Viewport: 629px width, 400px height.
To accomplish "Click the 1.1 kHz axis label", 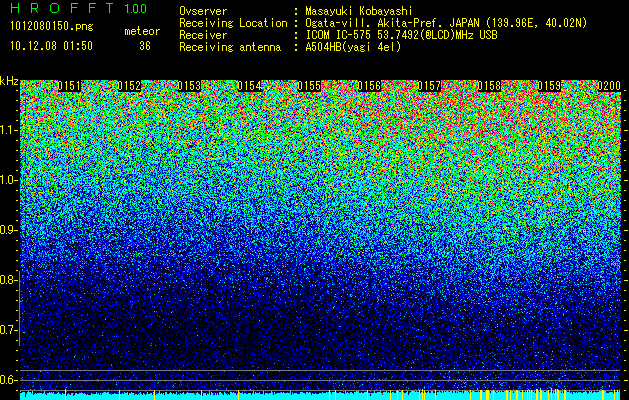I will point(9,130).
